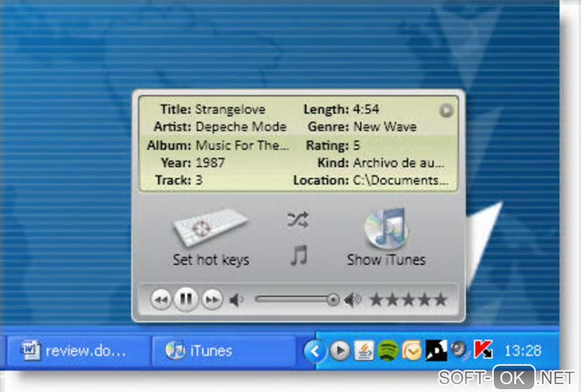The height and width of the screenshot is (392, 581).
Task: Click the Java coffee cup tray icon
Action: coord(364,350)
